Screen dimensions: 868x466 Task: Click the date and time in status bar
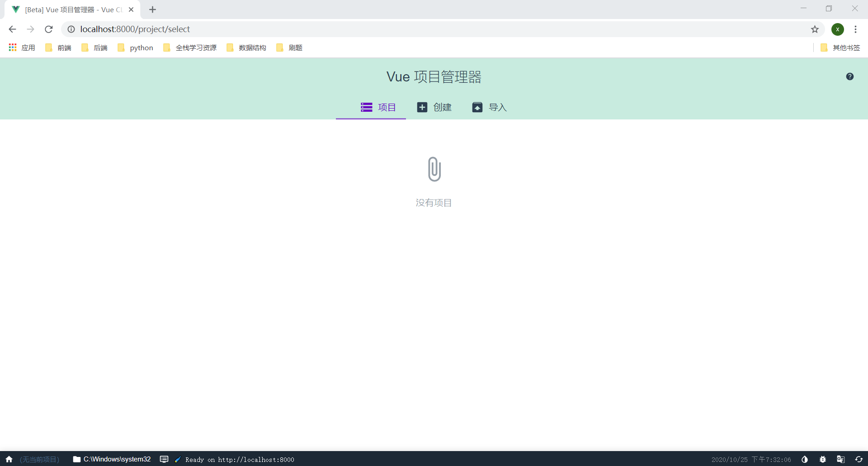point(751,459)
